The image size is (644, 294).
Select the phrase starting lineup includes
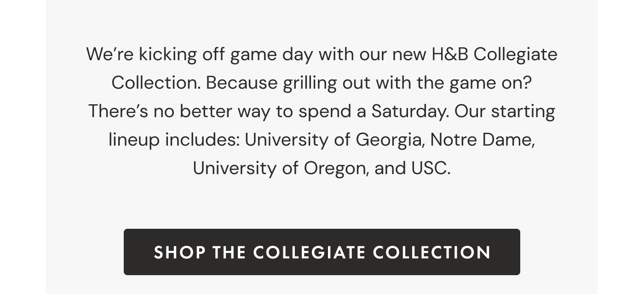point(175,139)
